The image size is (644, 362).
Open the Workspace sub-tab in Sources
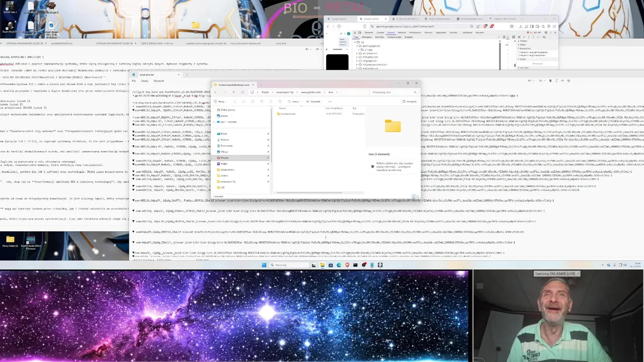[x=367, y=37]
